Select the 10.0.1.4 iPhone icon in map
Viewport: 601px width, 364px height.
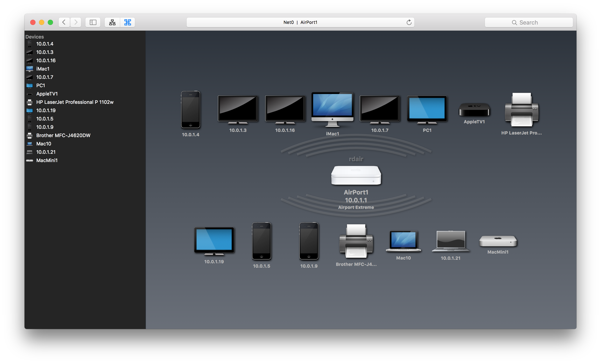click(191, 110)
